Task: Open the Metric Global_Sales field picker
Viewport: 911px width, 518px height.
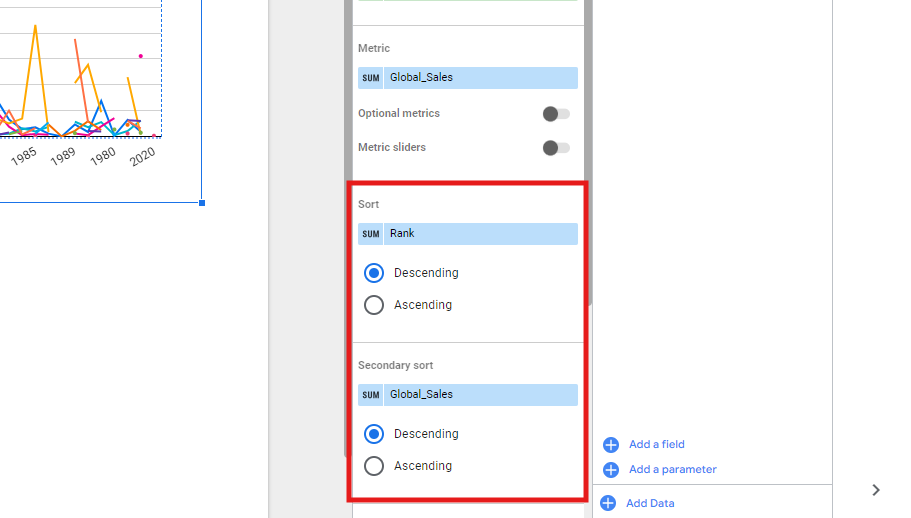Action: pos(480,78)
